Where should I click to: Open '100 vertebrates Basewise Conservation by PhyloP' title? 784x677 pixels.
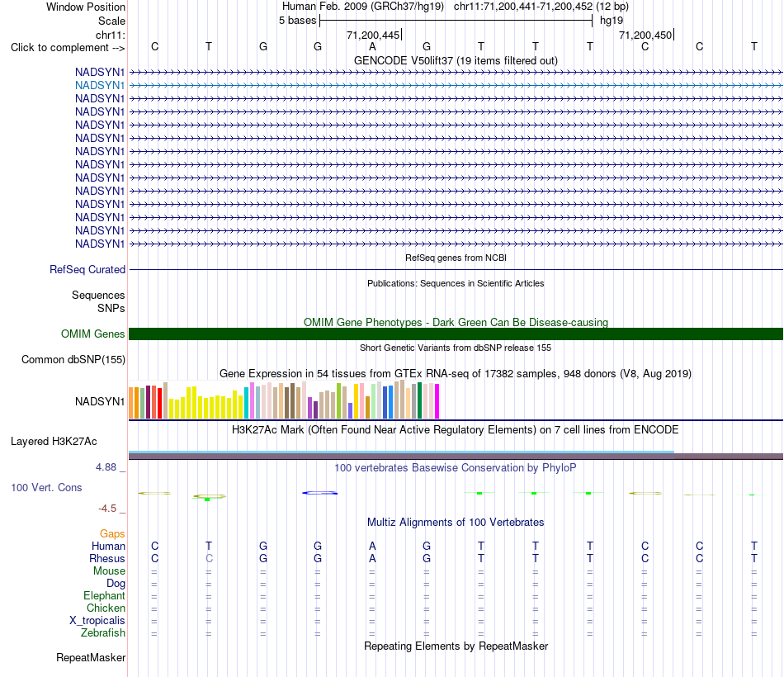pos(456,468)
